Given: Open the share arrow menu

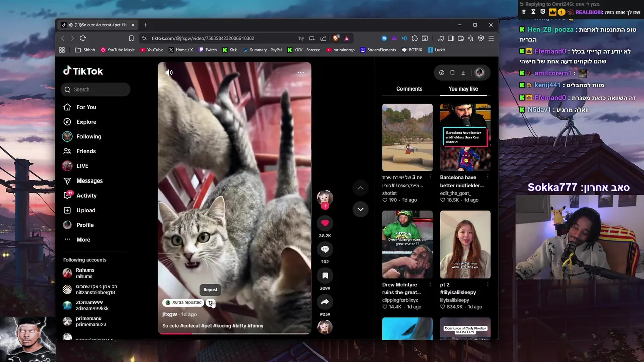Looking at the screenshot, I should click(x=325, y=302).
